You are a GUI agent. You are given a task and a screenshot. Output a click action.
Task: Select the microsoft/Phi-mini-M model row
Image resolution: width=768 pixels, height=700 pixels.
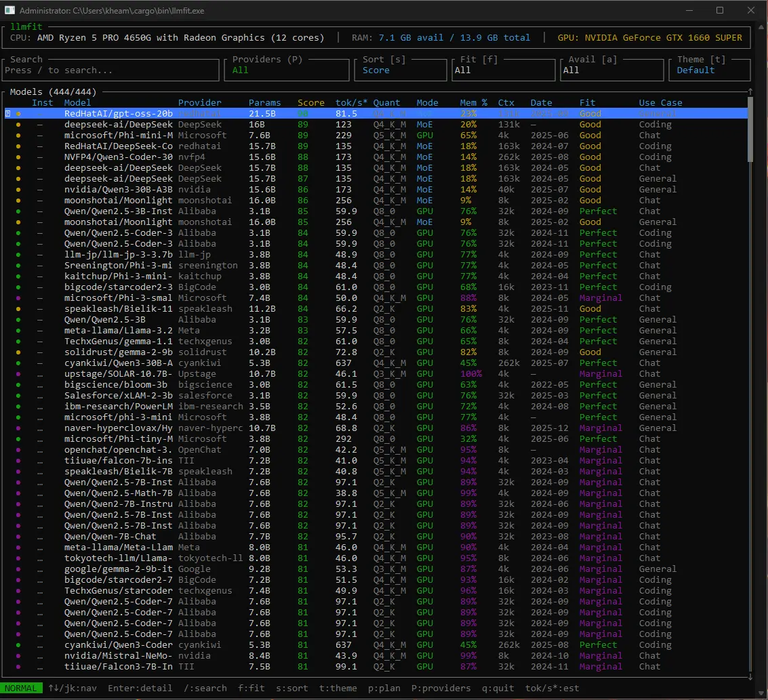click(x=376, y=136)
